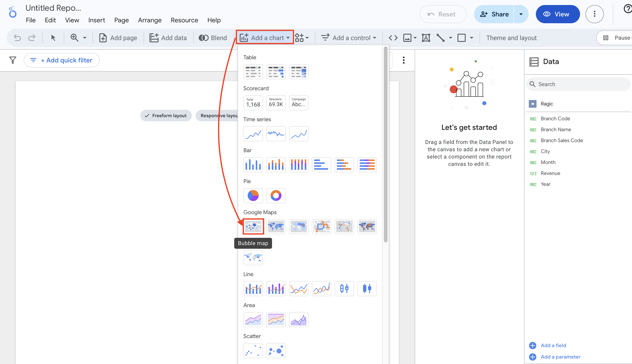Viewport: 632px width, 364px height.
Task: Open the Add a chart dropdown
Action: [265, 38]
